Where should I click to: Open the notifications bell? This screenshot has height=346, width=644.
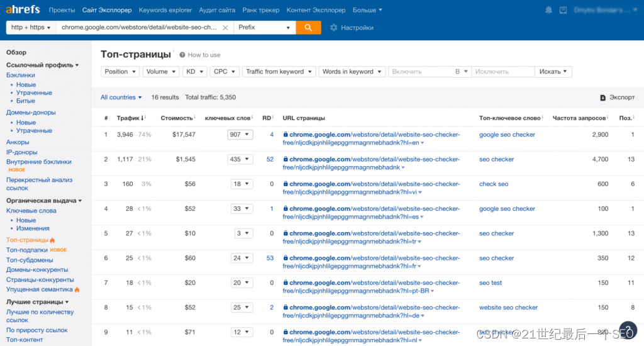(548, 10)
